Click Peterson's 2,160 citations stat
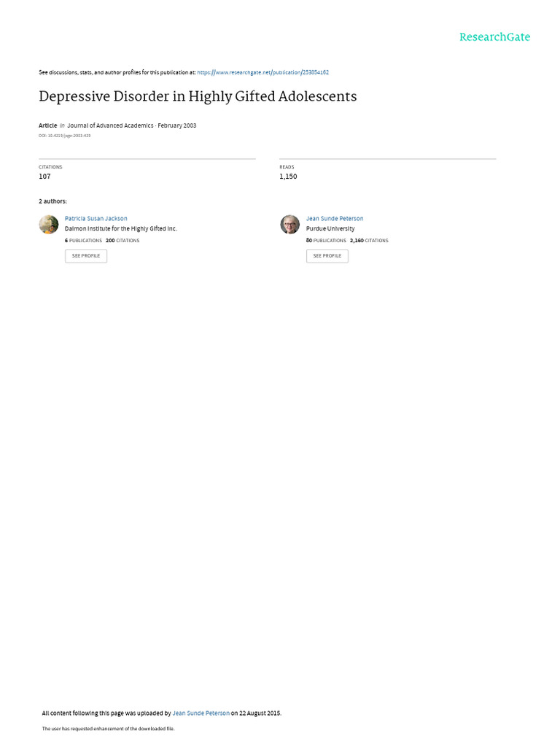The height and width of the screenshot is (747, 560). pyautogui.click(x=369, y=240)
